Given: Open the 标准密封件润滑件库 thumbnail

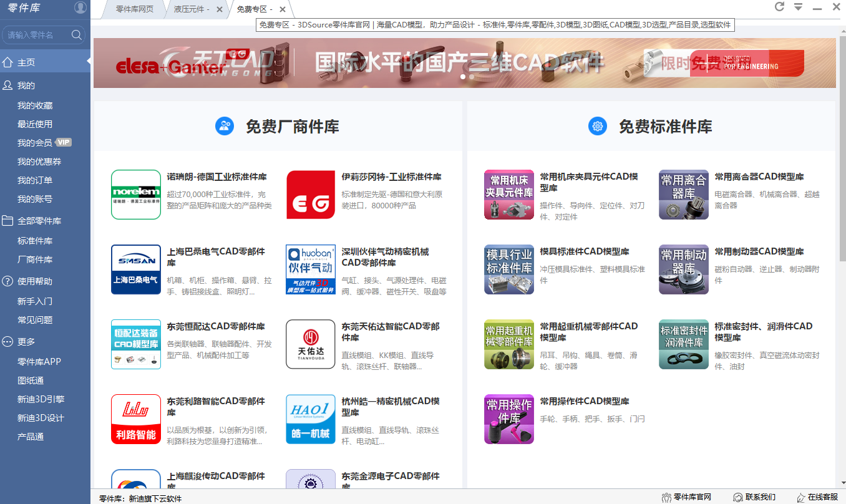Looking at the screenshot, I should point(684,344).
